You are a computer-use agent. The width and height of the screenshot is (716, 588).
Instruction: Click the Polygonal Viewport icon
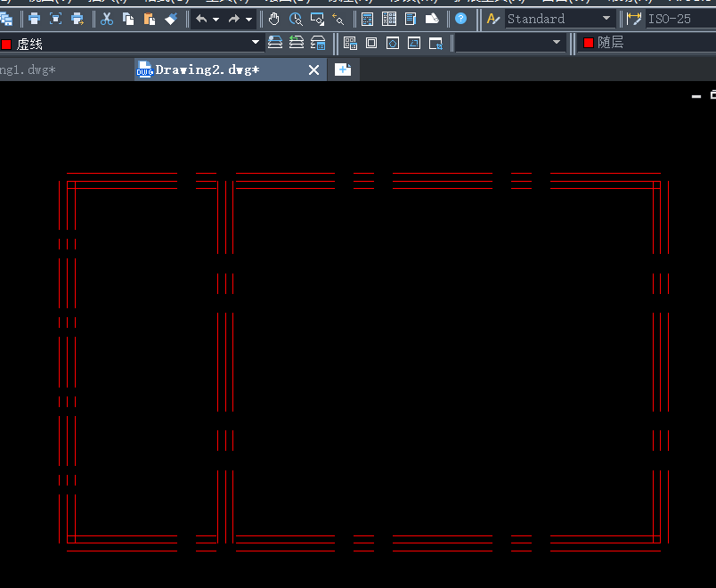click(x=393, y=43)
